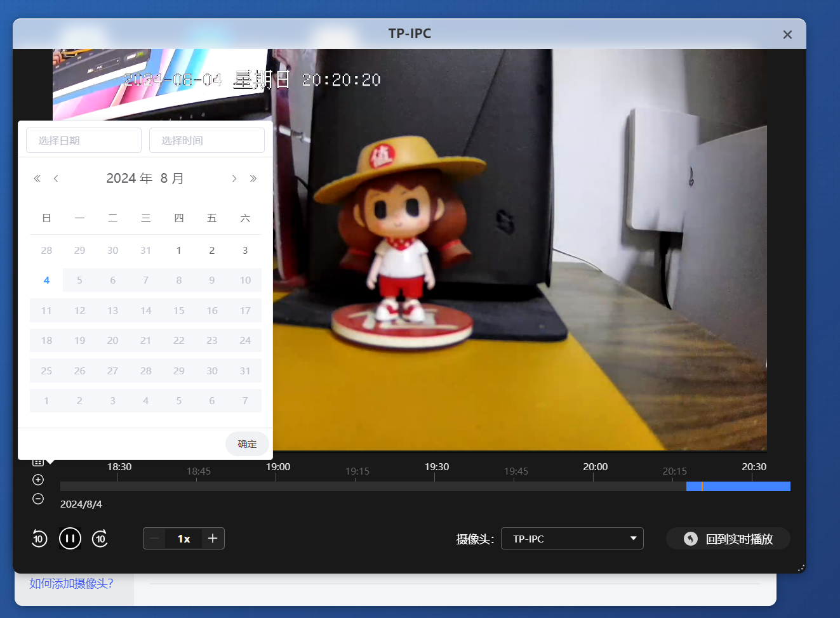Click the 1x playback speed value
The height and width of the screenshot is (618, 840).
pos(183,539)
